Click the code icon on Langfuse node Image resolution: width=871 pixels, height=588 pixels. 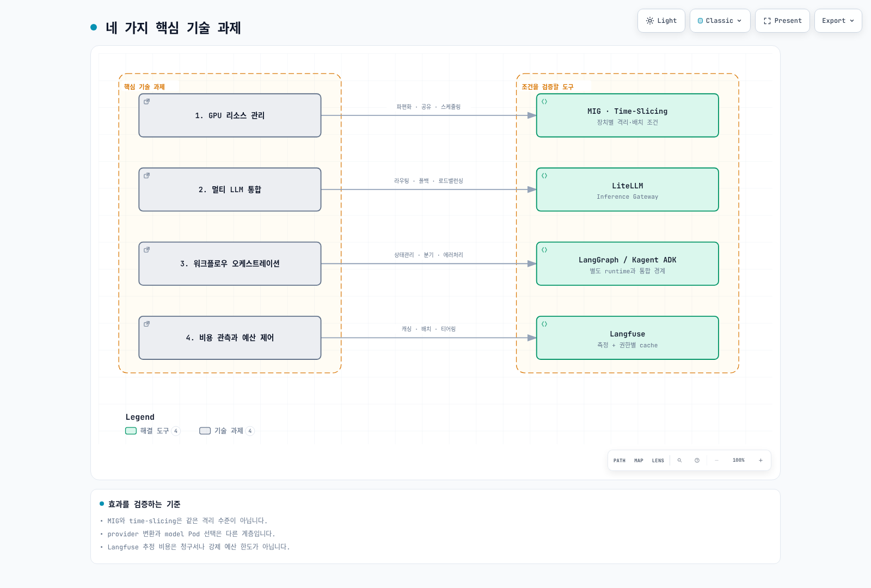click(x=544, y=324)
